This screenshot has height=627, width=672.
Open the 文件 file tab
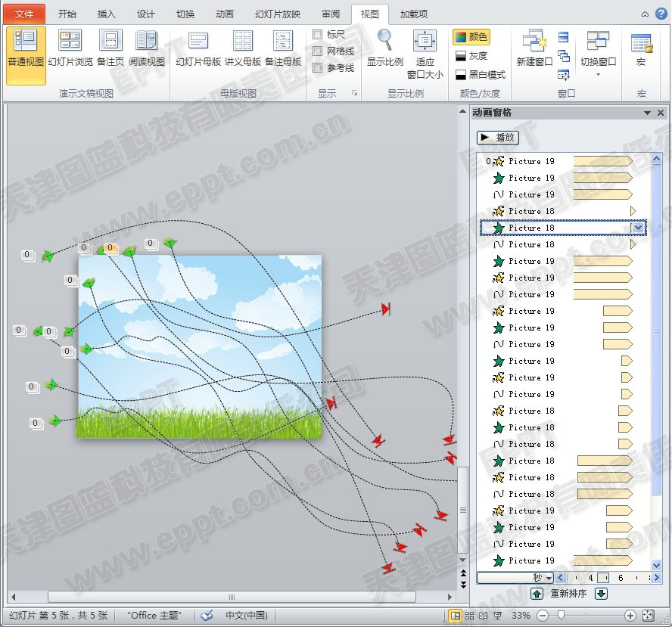(24, 14)
